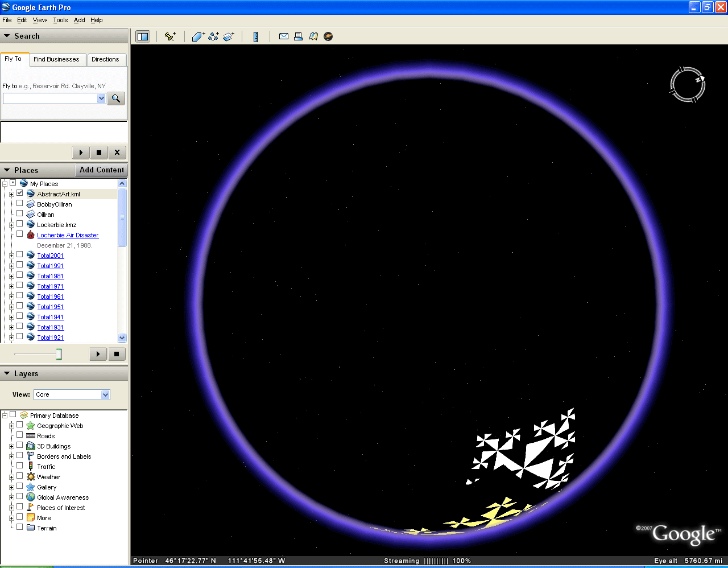Click the Global Awareness globe icon
The width and height of the screenshot is (728, 568).
pos(31,497)
